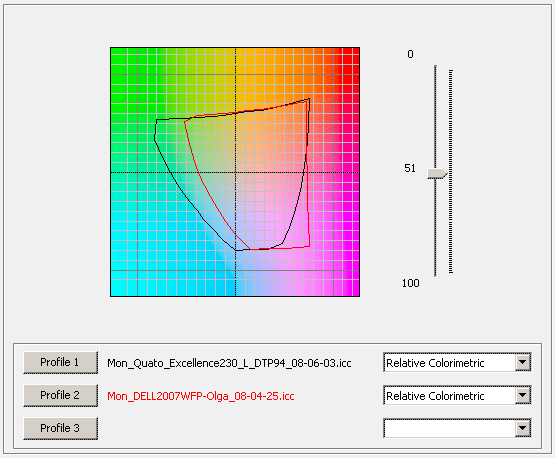Expand the empty Profile 3 intent dropdown
Image resolution: width=555 pixels, height=458 pixels.
click(522, 428)
